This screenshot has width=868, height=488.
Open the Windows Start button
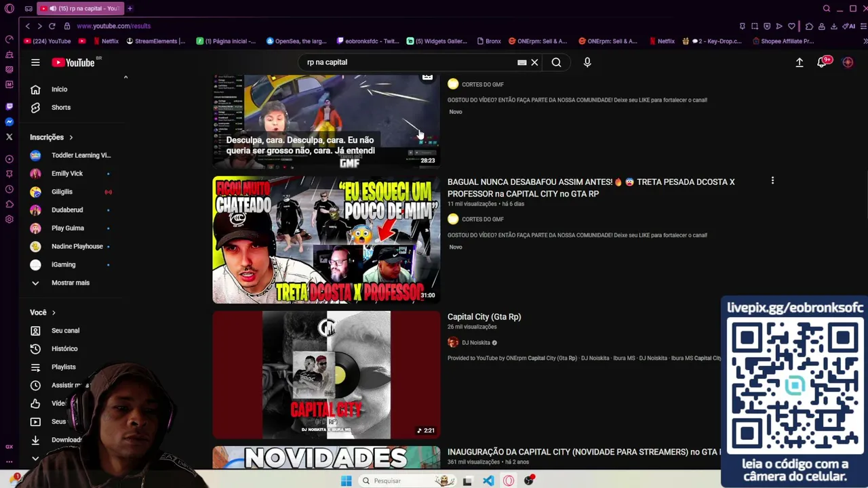[346, 481]
